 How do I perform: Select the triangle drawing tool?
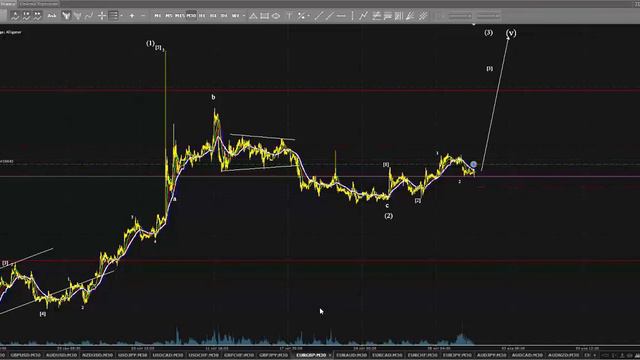tap(253, 16)
